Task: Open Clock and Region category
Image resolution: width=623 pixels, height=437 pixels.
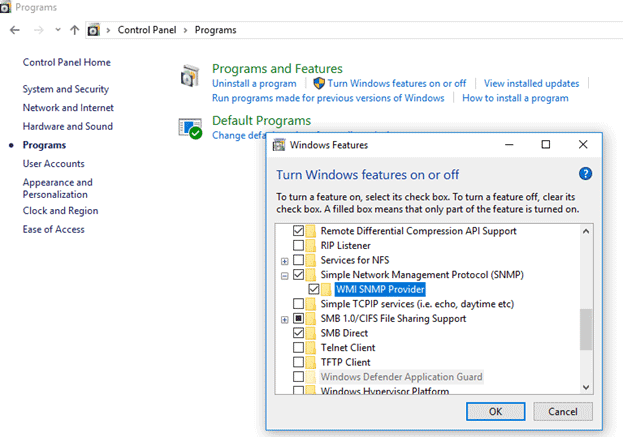Action: tap(60, 211)
